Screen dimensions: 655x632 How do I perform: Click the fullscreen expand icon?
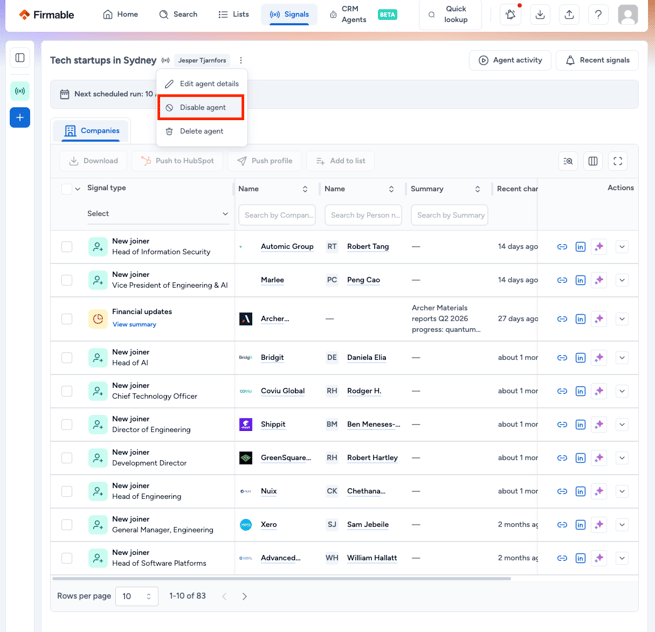618,161
